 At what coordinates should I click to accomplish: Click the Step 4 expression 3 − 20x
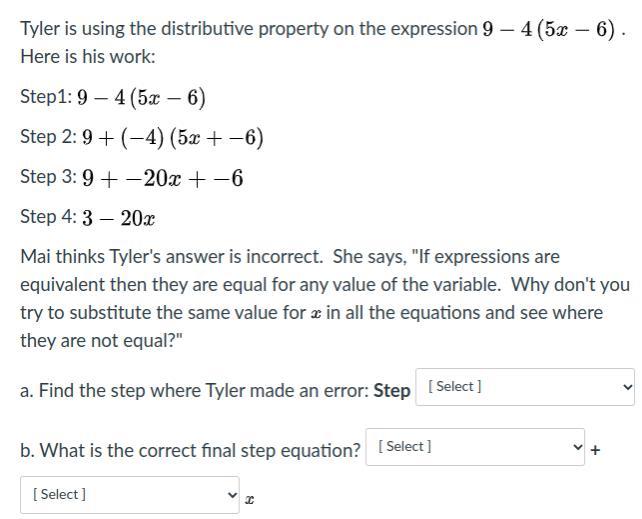(x=118, y=218)
